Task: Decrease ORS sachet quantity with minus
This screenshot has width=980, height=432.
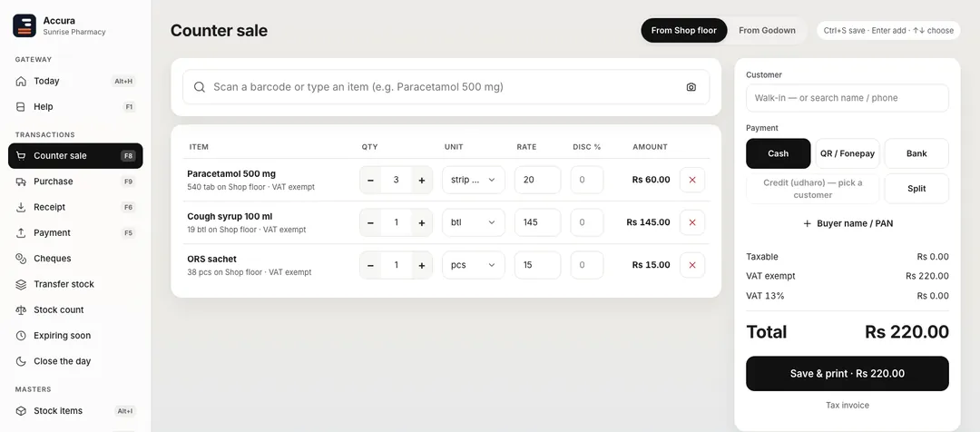Action: pos(370,265)
